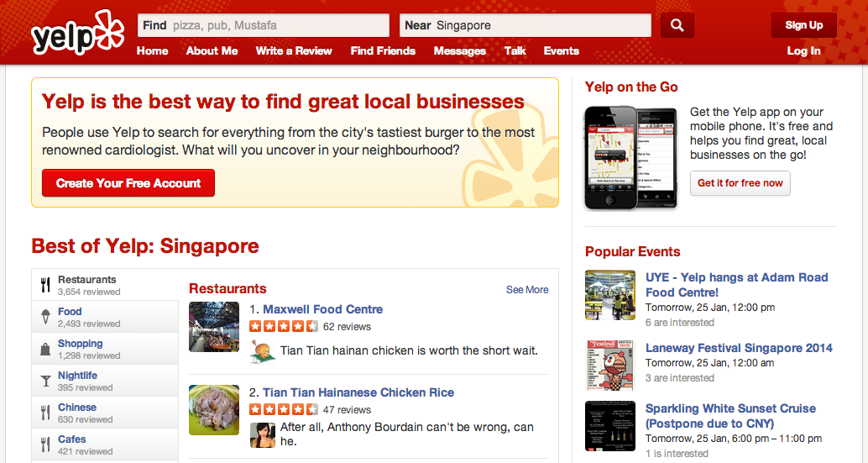868x463 pixels.
Task: Open the Tian Tian Hainanese Chicken Rice photo
Action: 214,410
